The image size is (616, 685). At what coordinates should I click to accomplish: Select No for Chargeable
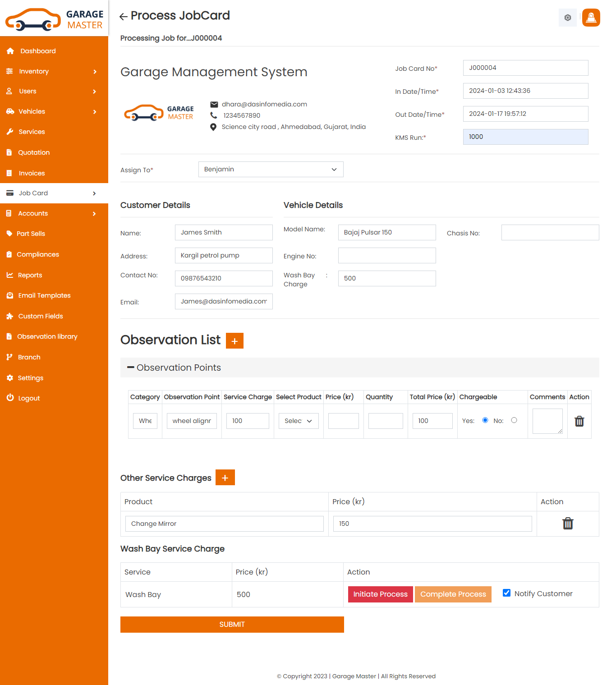514,419
